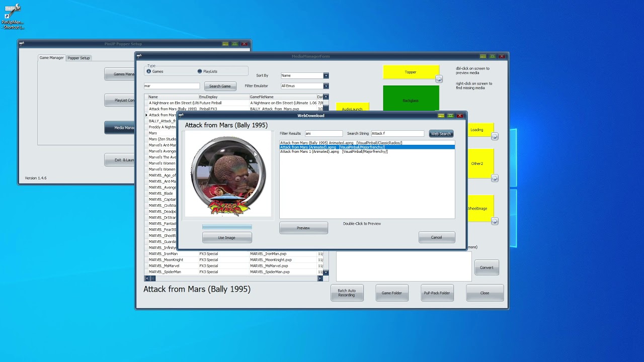Click the Exit & Launch button
Image resolution: width=644 pixels, height=362 pixels.
120,160
